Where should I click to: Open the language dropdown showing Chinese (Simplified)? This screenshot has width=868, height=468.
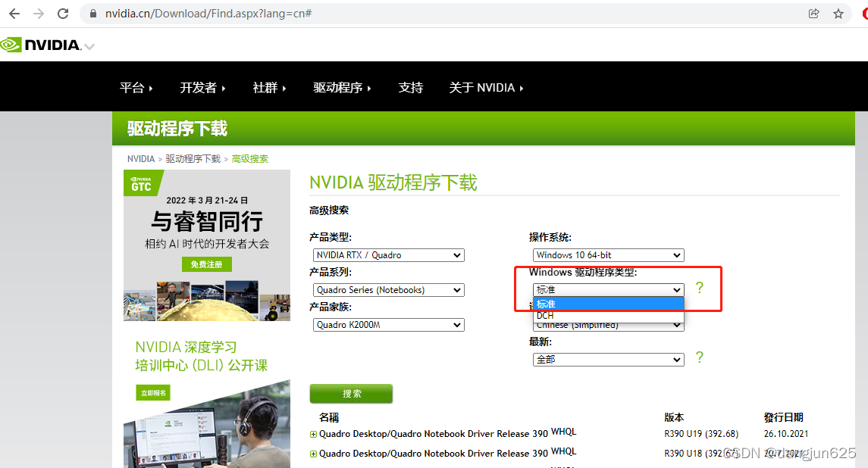pos(609,326)
